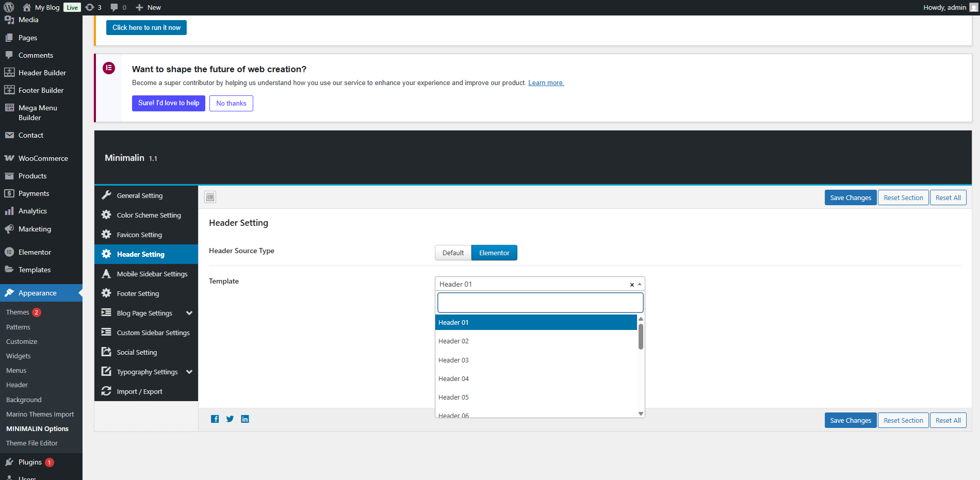Open the Facebook icon link
The height and width of the screenshot is (480, 980).
215,419
